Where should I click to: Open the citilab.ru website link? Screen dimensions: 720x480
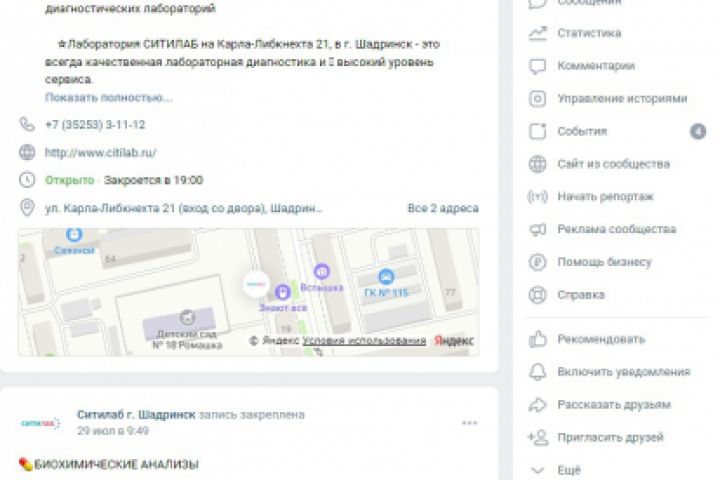click(101, 152)
